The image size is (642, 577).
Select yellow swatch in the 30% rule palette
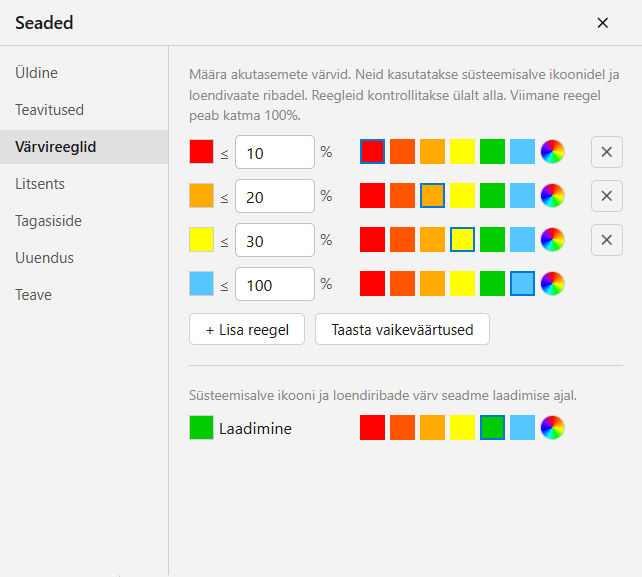click(462, 240)
